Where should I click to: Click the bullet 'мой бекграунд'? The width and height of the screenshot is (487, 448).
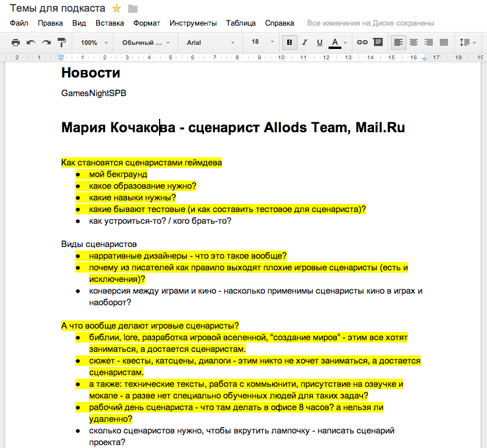[x=118, y=174]
